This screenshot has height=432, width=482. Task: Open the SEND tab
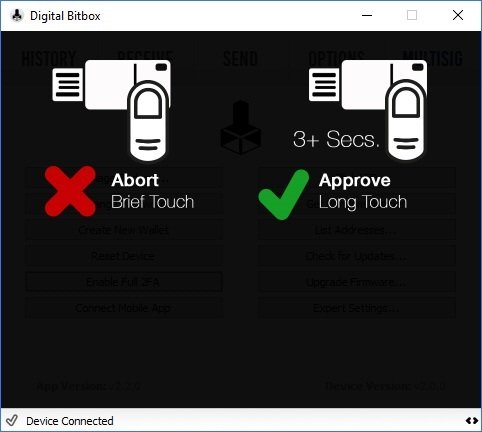[x=240, y=59]
